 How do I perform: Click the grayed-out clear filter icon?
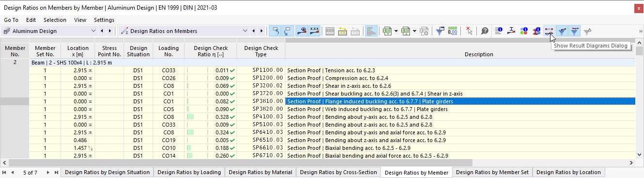coord(587,31)
